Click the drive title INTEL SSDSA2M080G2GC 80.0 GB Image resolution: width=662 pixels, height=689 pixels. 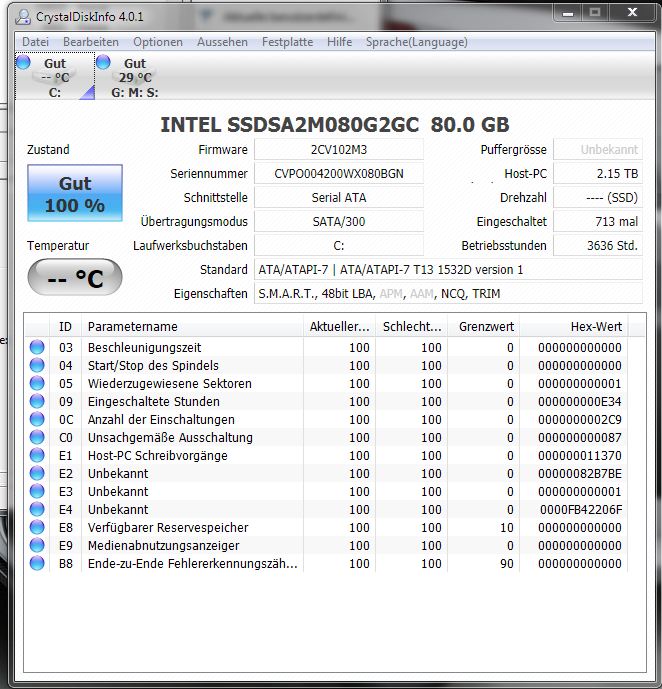[x=335, y=125]
